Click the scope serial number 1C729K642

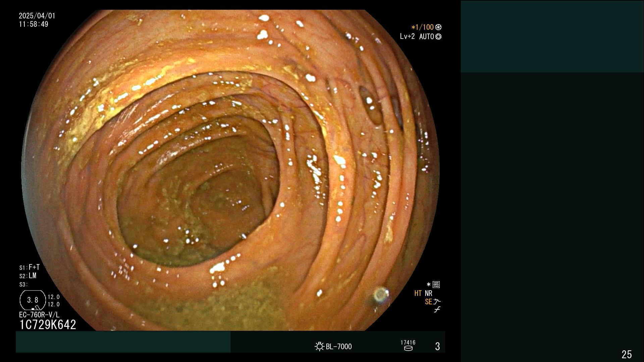pos(48,324)
